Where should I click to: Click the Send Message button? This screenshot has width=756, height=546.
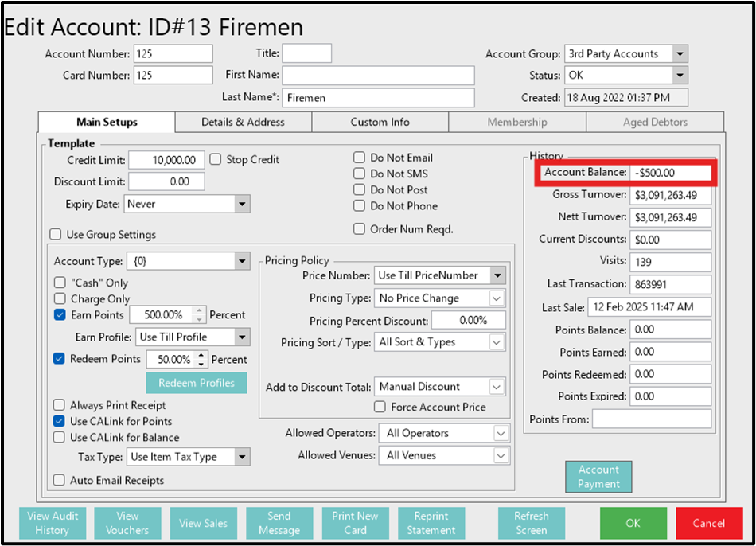[x=279, y=523]
